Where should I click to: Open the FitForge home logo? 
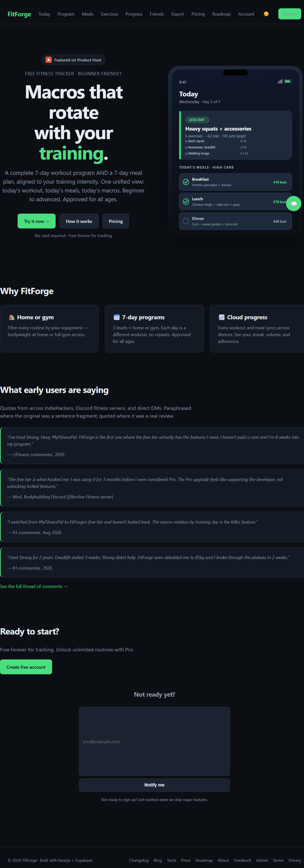click(x=19, y=14)
